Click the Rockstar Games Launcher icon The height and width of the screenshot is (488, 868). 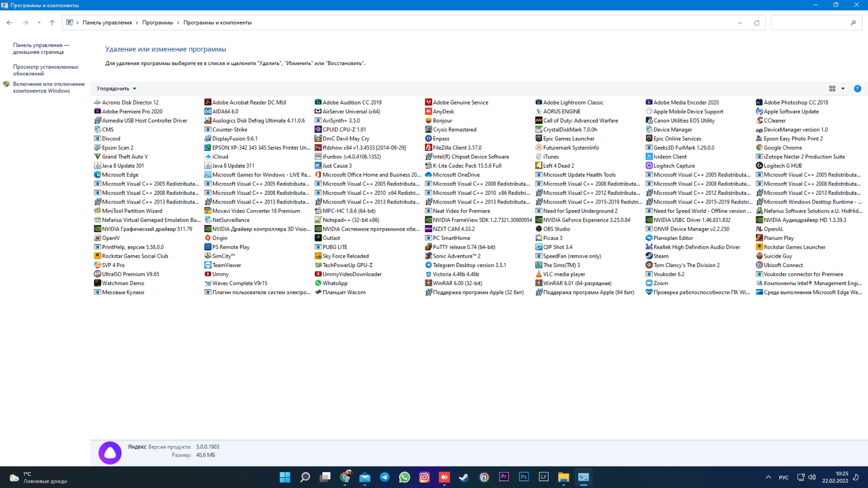pos(759,247)
